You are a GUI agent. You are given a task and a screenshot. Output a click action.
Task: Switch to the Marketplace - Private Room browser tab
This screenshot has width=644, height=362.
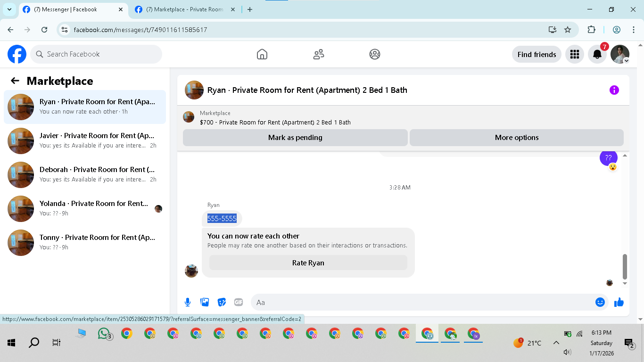coord(184,9)
